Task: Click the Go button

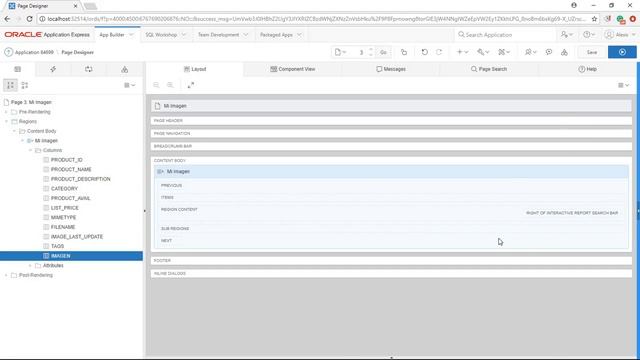Action: tap(383, 52)
